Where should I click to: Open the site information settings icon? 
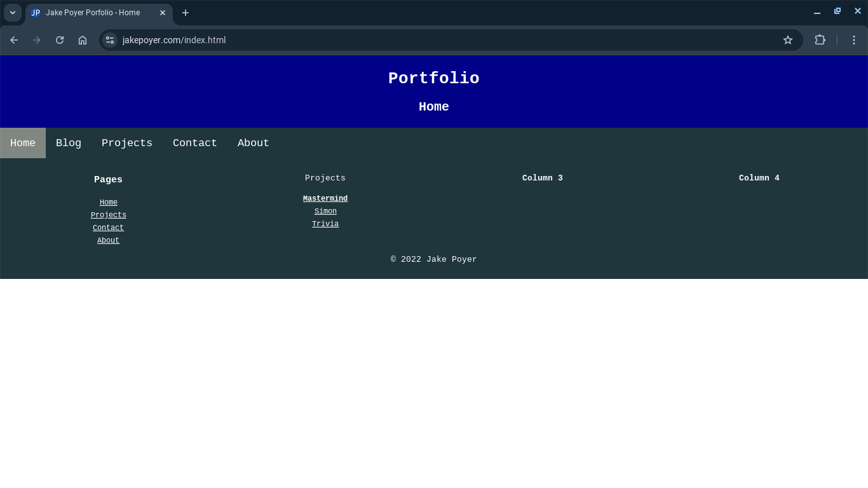(109, 40)
